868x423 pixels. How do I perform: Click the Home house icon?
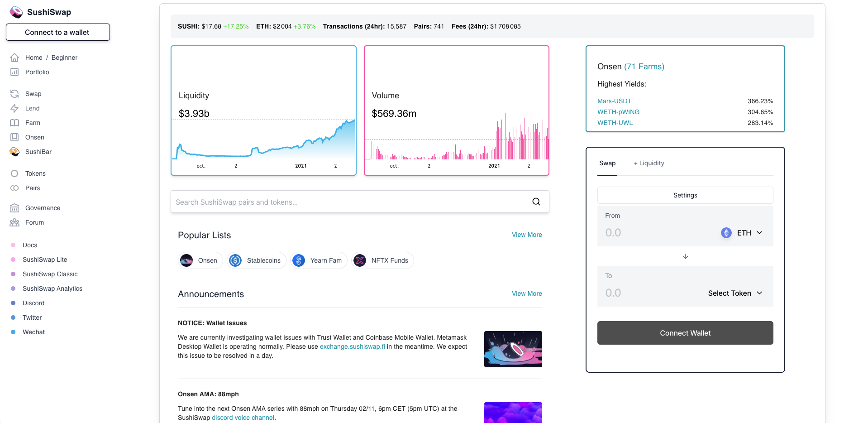point(14,58)
